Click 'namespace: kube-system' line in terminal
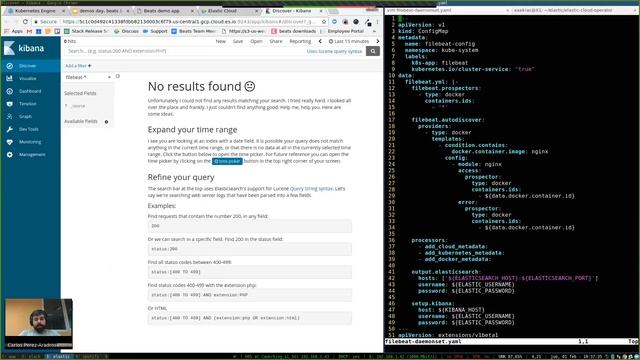Image resolution: width=640 pixels, height=360 pixels. click(441, 50)
